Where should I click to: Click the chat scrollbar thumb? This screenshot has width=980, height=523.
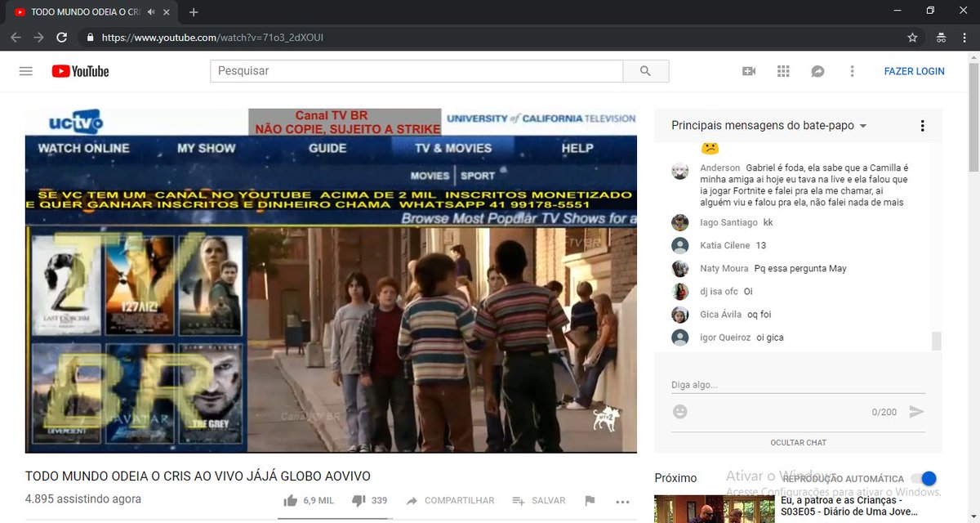(937, 341)
